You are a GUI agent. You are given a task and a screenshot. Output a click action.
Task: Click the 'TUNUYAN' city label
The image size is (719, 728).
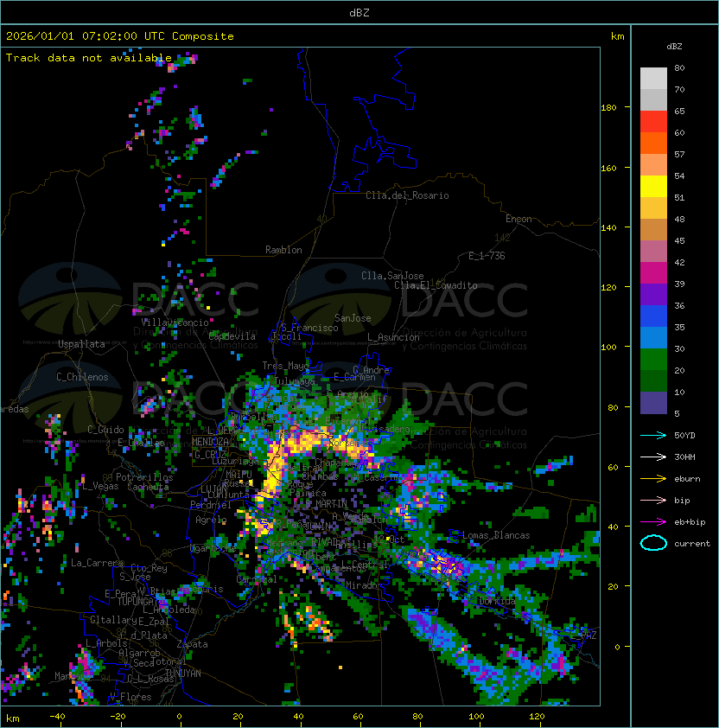pyautogui.click(x=183, y=674)
